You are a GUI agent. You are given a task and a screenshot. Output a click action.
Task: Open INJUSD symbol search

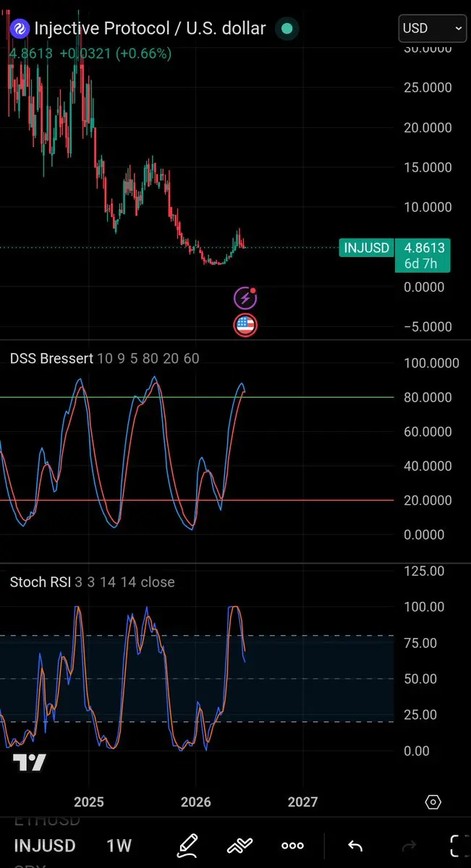tap(44, 845)
